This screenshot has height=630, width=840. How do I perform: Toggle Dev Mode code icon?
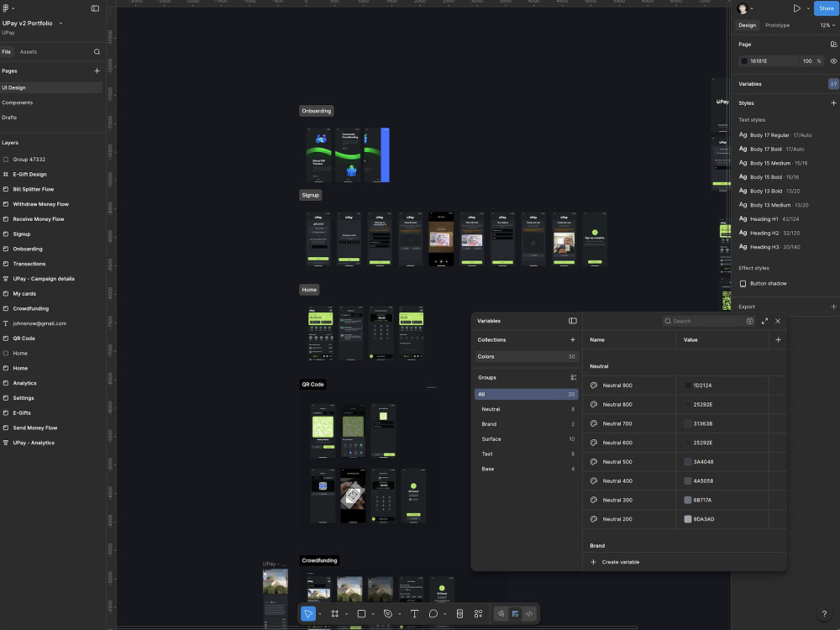(x=529, y=614)
